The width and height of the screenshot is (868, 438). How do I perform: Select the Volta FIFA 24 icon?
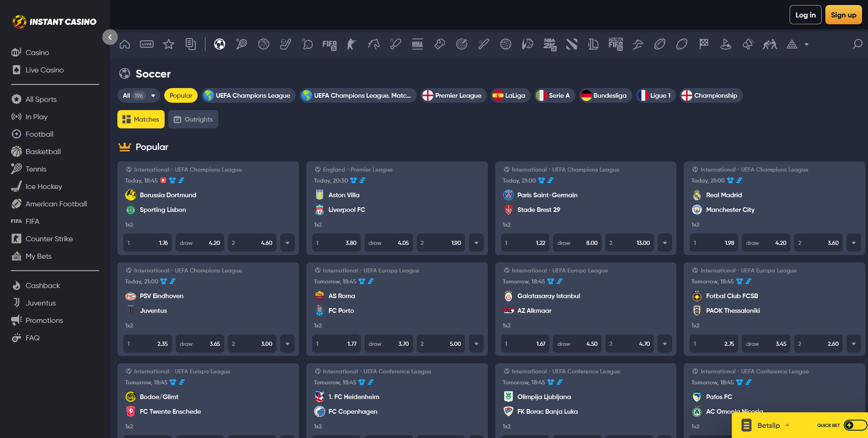616,44
